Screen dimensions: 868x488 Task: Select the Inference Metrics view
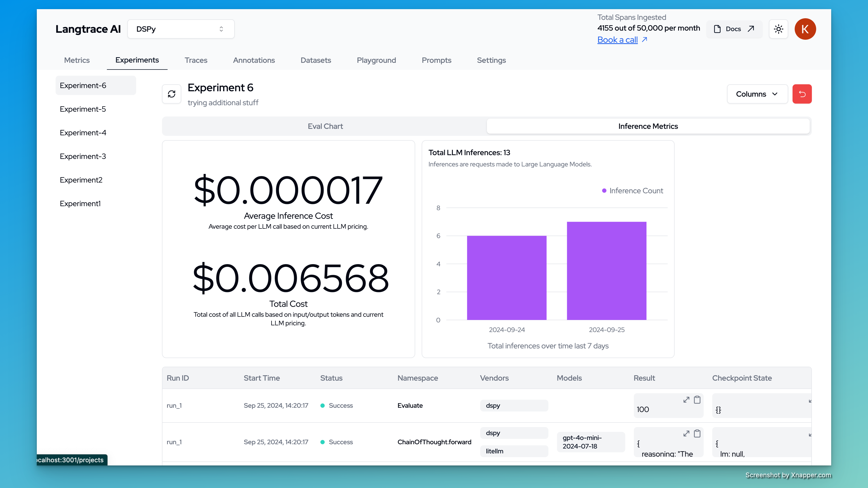tap(648, 126)
